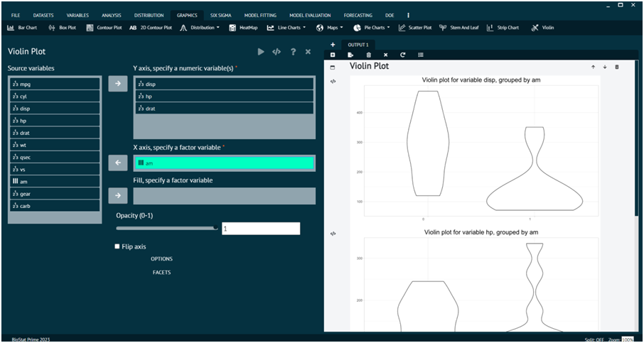
Task: Open the DATASETS menu
Action: (x=43, y=15)
